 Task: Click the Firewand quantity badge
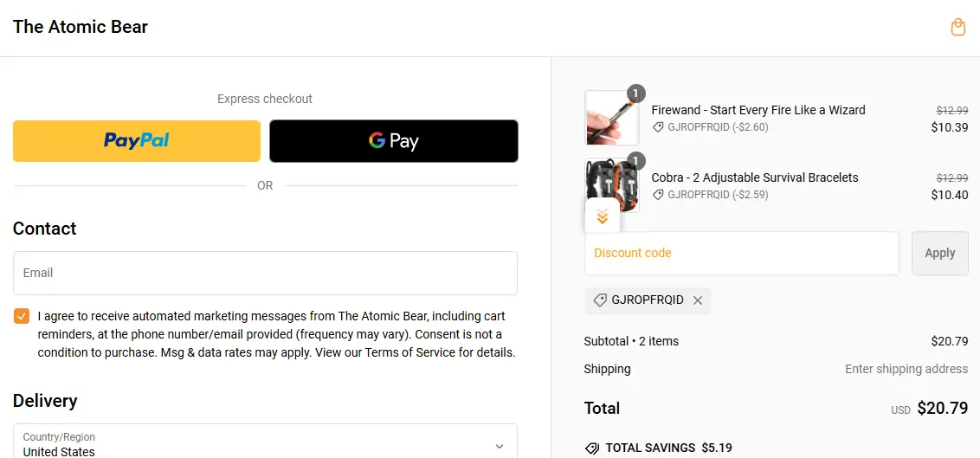[x=636, y=94]
